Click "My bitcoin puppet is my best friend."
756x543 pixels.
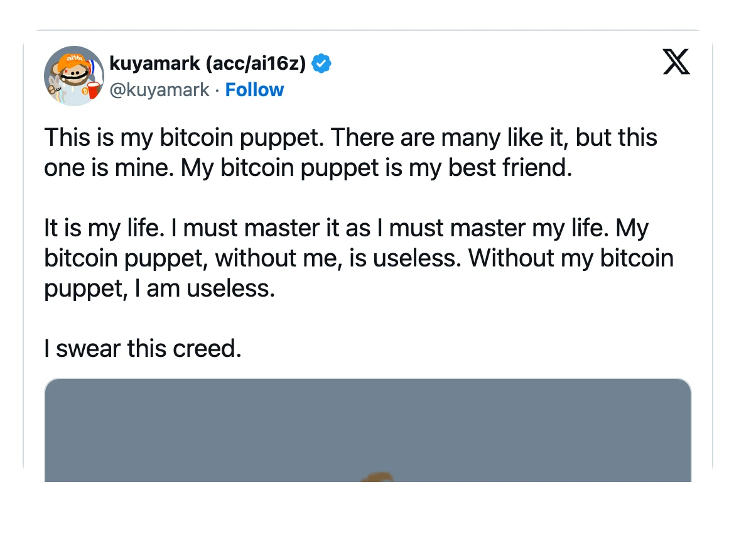[x=377, y=168]
